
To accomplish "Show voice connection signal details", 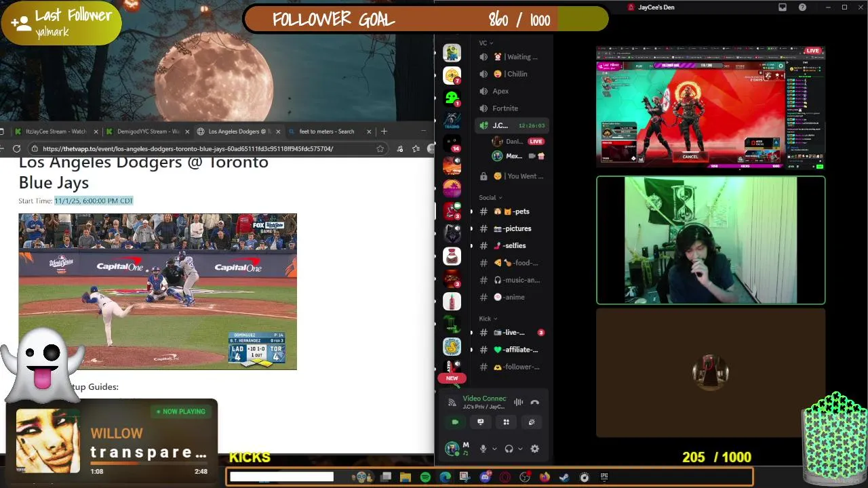I will click(x=452, y=403).
